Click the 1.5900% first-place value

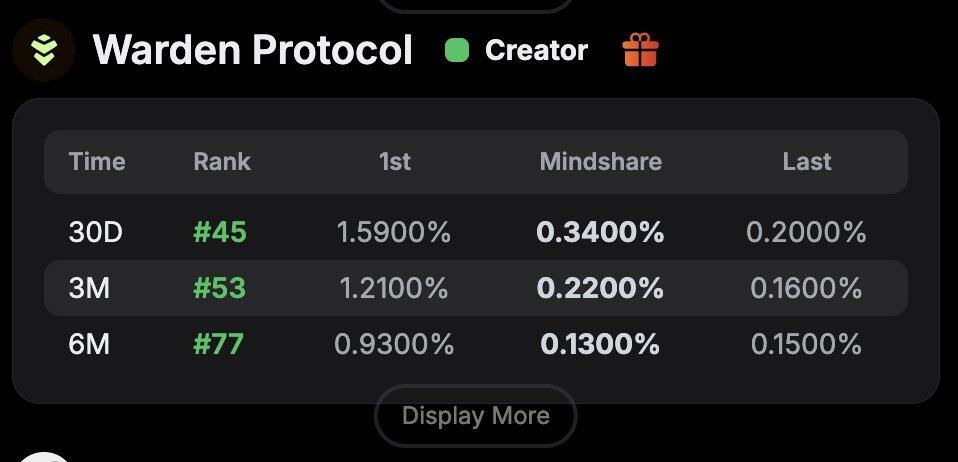pos(394,233)
